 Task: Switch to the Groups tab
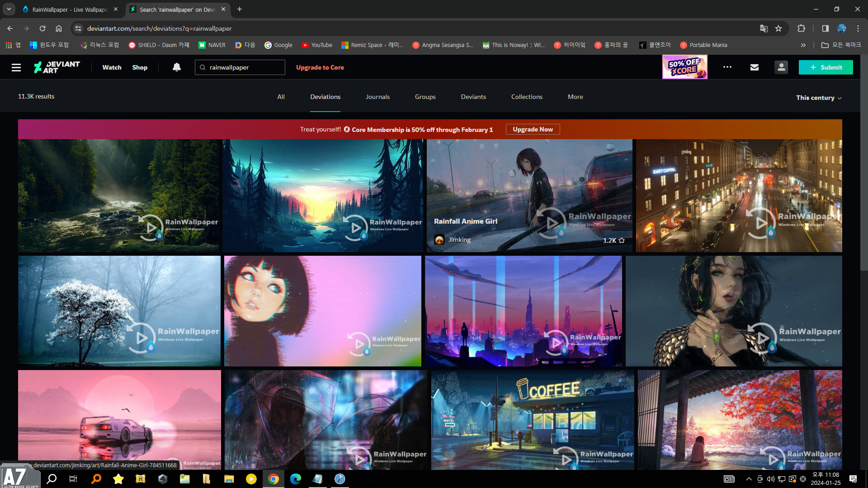[425, 97]
